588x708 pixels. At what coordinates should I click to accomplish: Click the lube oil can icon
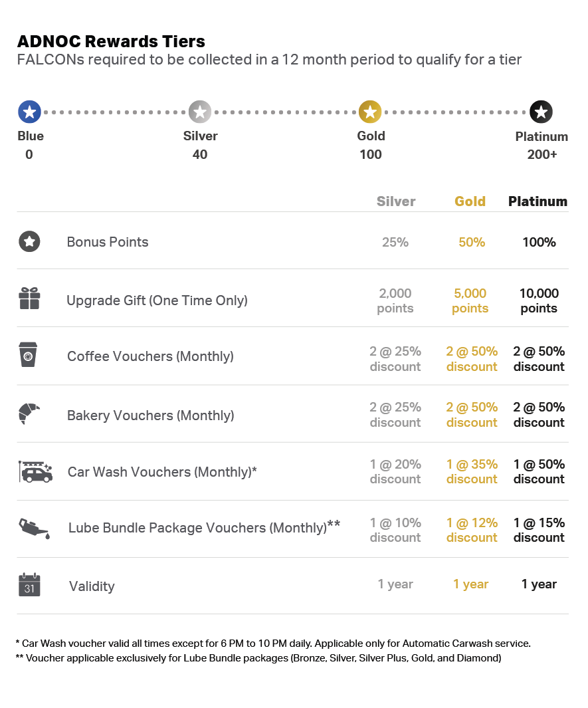(35, 529)
